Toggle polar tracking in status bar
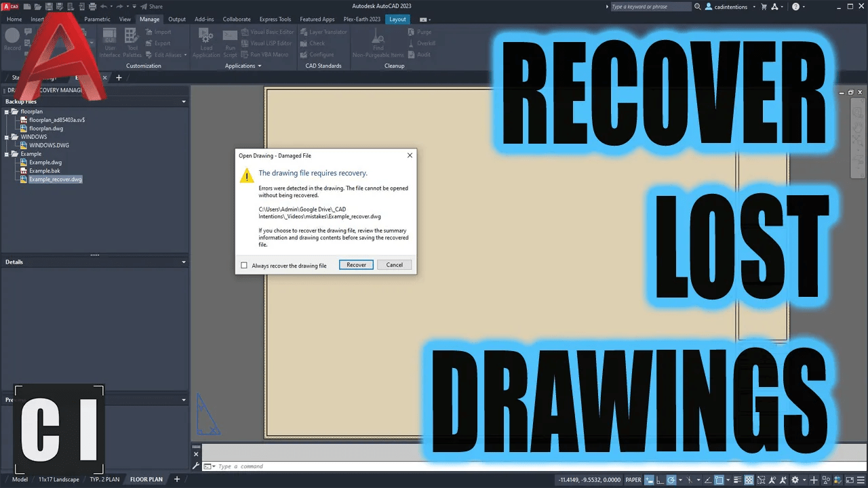868x488 pixels. pos(671,480)
